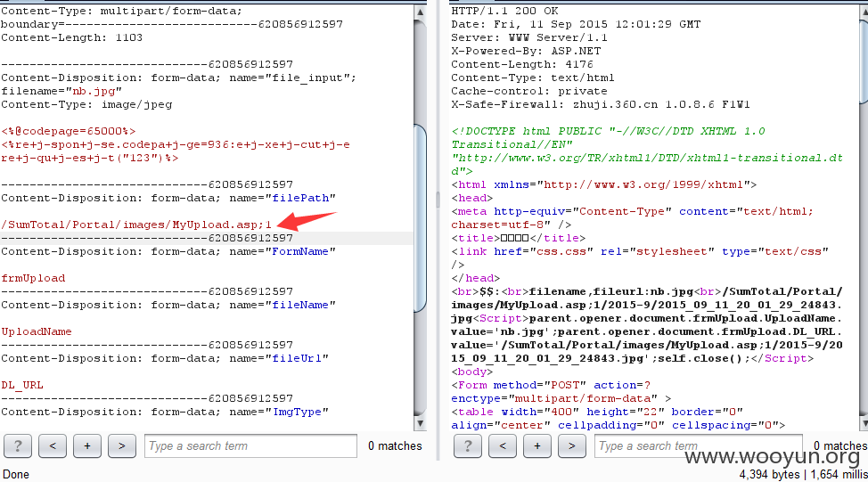
Task: Click the closing "</head>" tag
Action: pos(476,278)
